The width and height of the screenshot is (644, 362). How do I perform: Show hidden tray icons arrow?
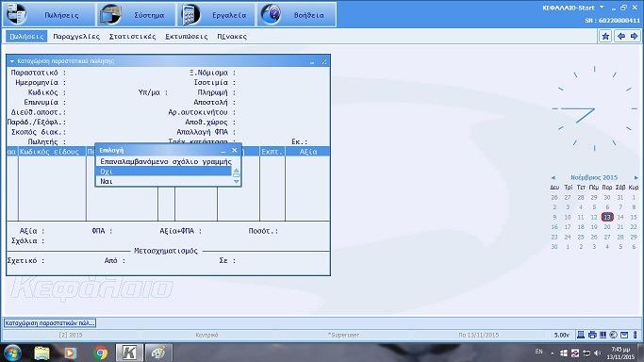tap(552, 353)
